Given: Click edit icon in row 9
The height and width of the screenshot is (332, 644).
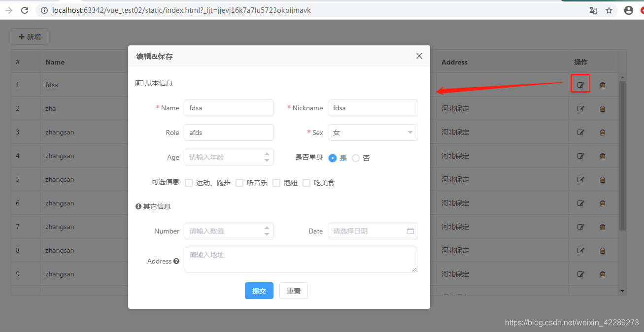Looking at the screenshot, I should coord(581,274).
